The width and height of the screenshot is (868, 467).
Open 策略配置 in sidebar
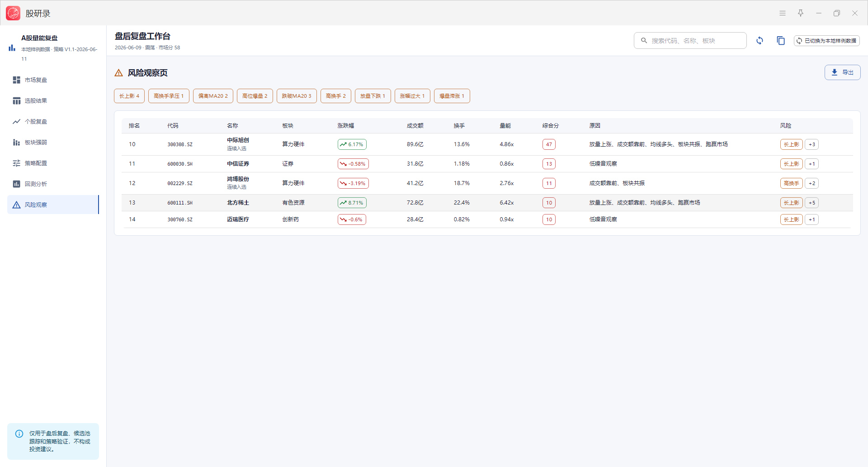pos(53,163)
